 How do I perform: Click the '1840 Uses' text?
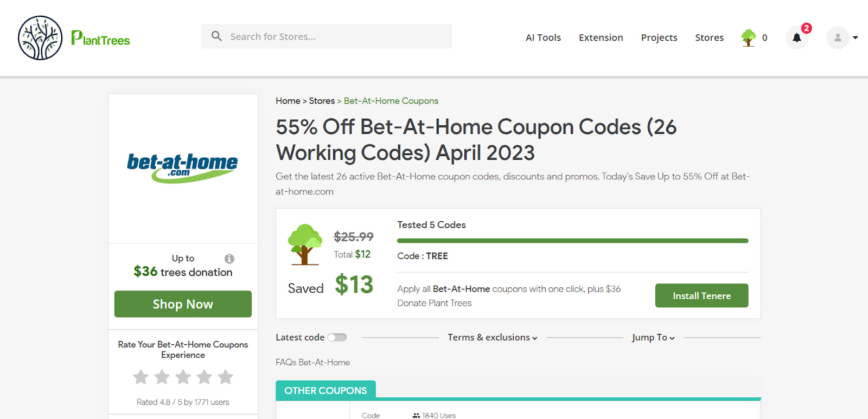point(439,415)
